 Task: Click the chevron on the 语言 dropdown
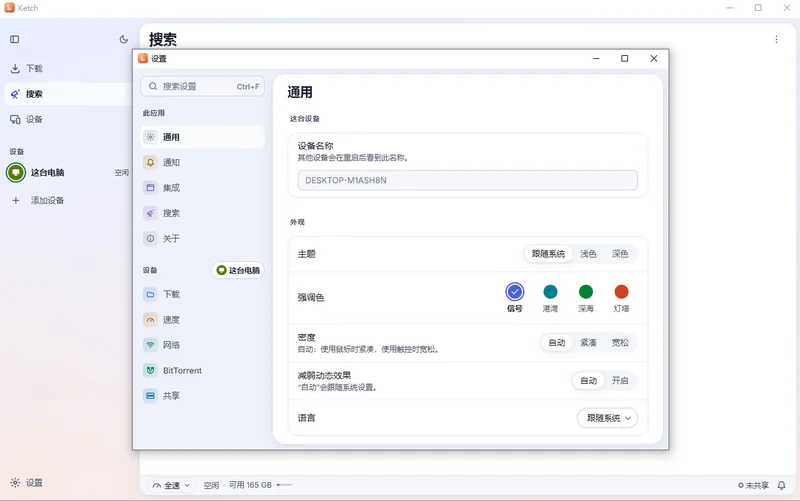[x=628, y=418]
